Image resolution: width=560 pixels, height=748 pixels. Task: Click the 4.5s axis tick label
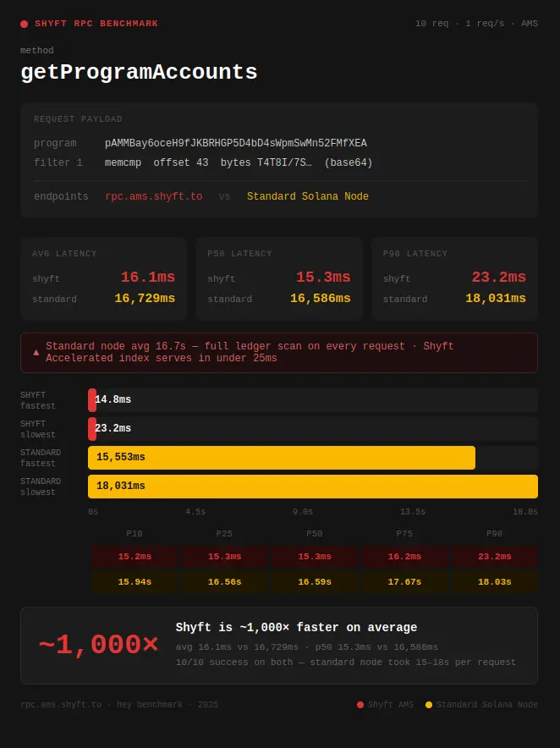pos(195,511)
